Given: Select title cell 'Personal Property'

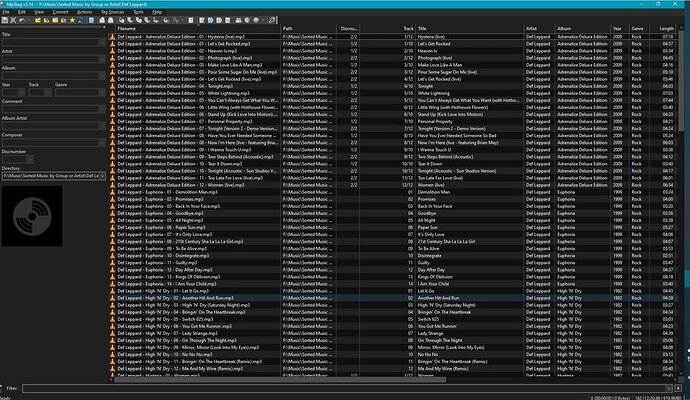Looking at the screenshot, I should click(x=435, y=121).
